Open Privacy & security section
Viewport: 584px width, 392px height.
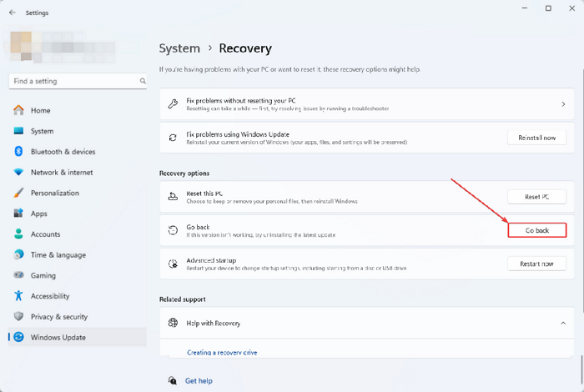[58, 317]
